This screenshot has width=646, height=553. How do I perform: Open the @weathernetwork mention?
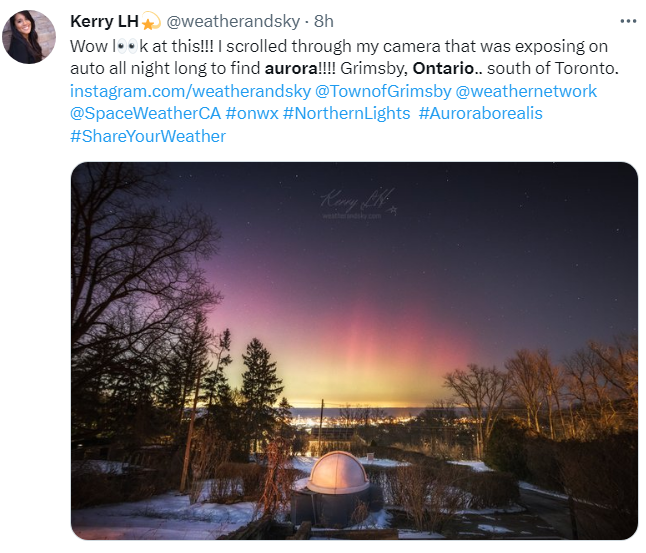(x=526, y=91)
